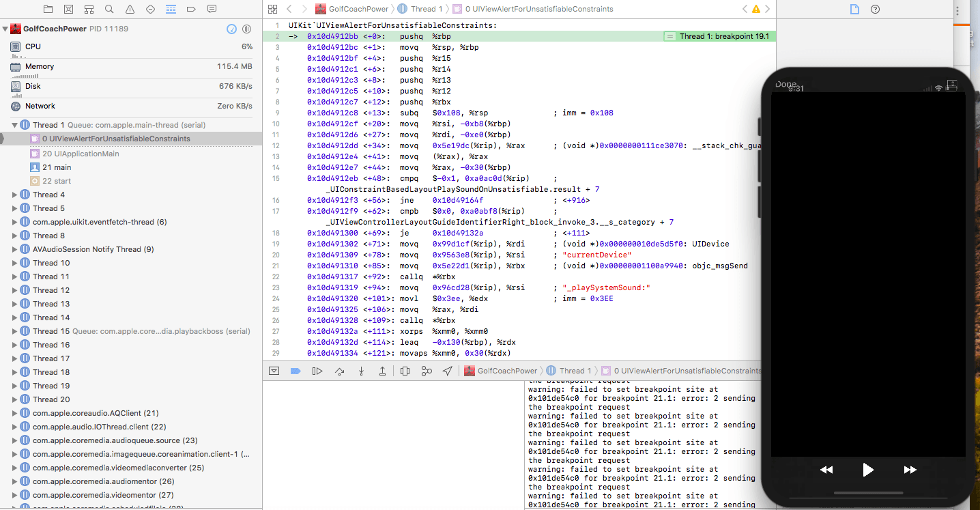Step over the current instruction
Viewport: 980px width, 510px height.
coord(339,371)
